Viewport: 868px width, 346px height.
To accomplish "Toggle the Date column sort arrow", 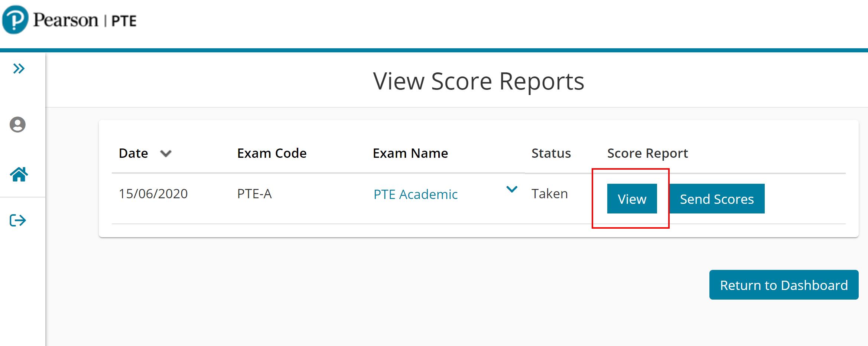I will 166,154.
